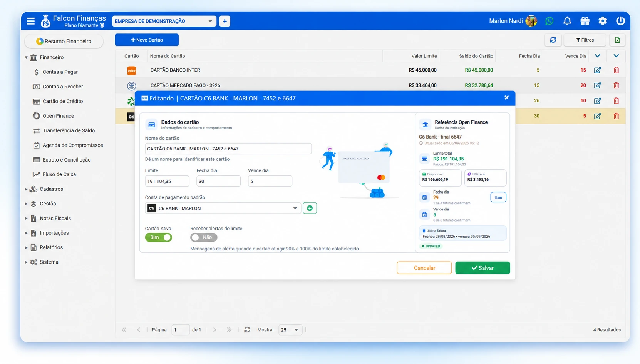
Task: Go to the last page arrow
Action: point(229,330)
